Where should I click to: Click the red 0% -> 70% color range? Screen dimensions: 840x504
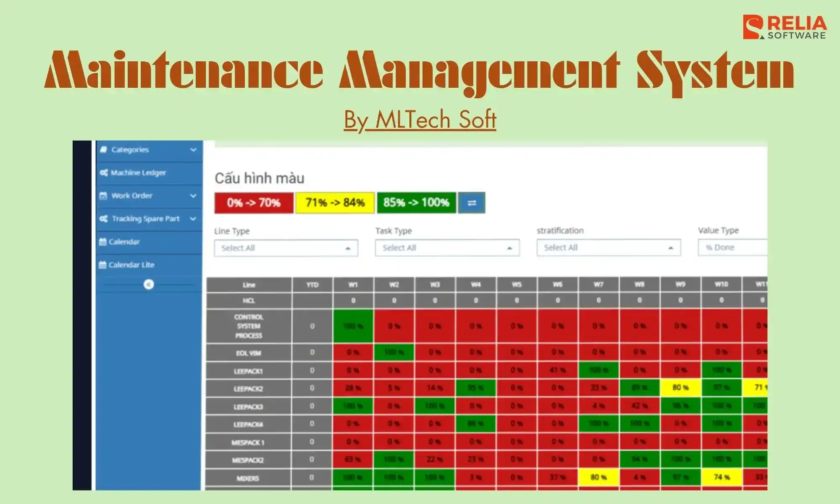[254, 203]
